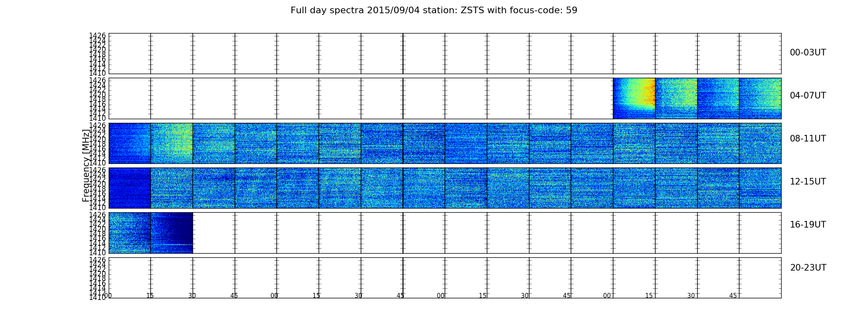Select the "16-19UT" row label
The height and width of the screenshot is (331, 868).
[x=808, y=225]
